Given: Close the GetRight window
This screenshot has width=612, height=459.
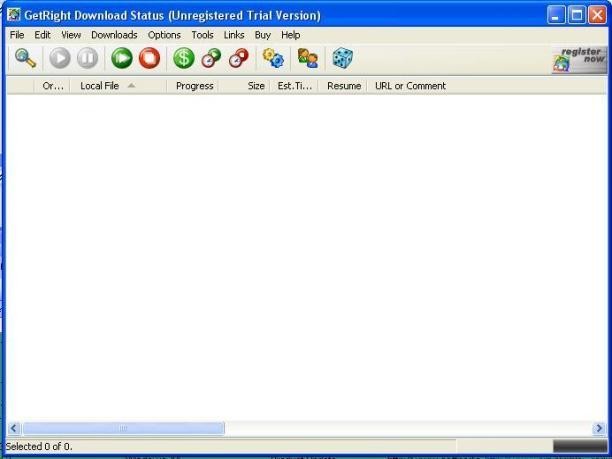Looking at the screenshot, I should [598, 15].
